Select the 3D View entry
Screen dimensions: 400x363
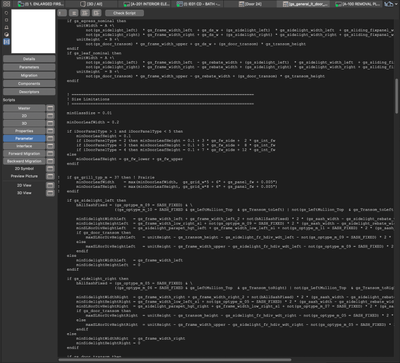coord(24,193)
